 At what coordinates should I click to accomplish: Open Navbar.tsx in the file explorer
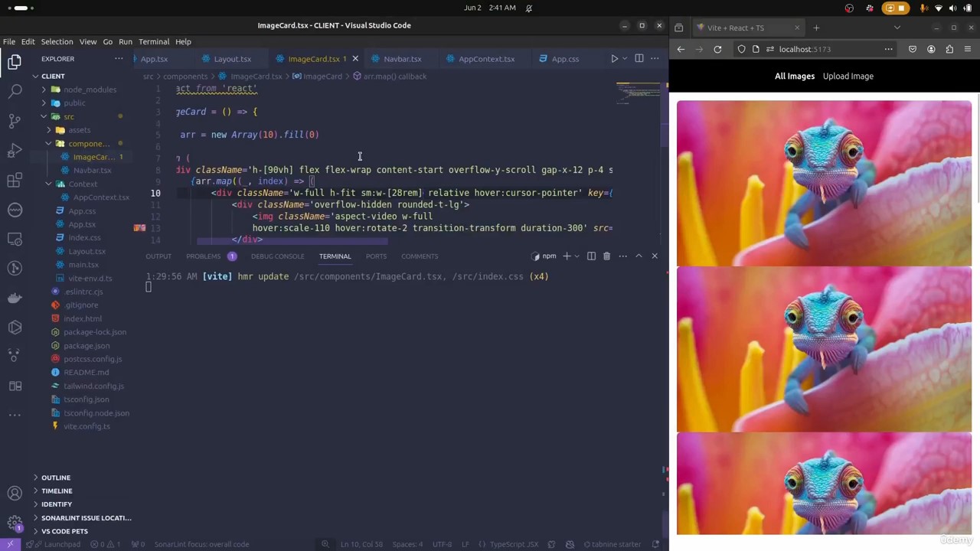[x=92, y=171]
